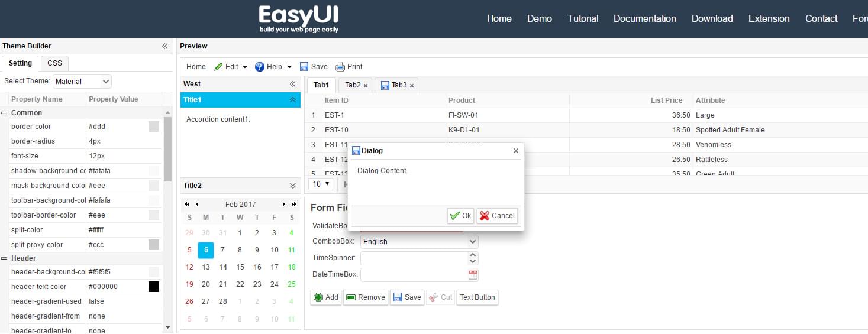
Task: Collapse the Theme Builder panel
Action: [x=165, y=46]
